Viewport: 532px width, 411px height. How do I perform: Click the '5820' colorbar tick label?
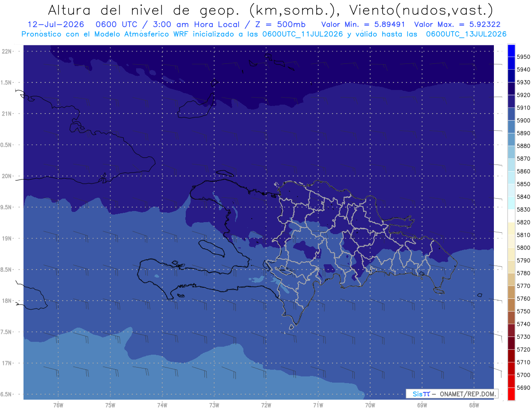tap(523, 222)
